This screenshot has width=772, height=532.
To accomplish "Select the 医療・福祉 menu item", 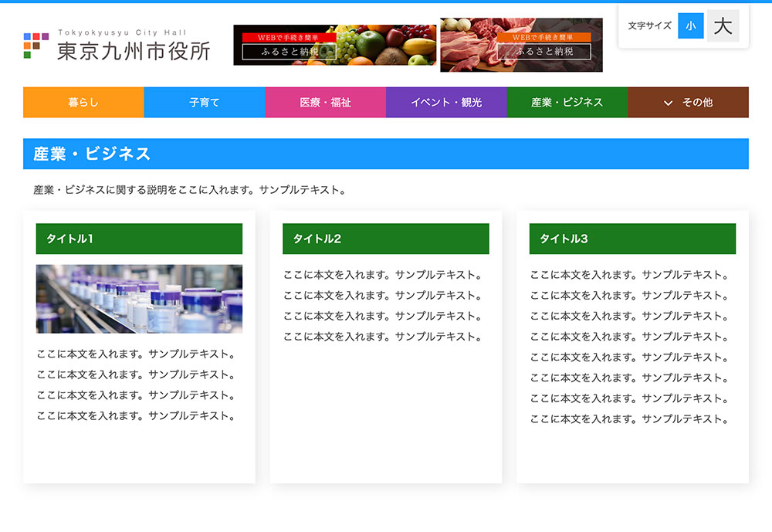I will [325, 102].
